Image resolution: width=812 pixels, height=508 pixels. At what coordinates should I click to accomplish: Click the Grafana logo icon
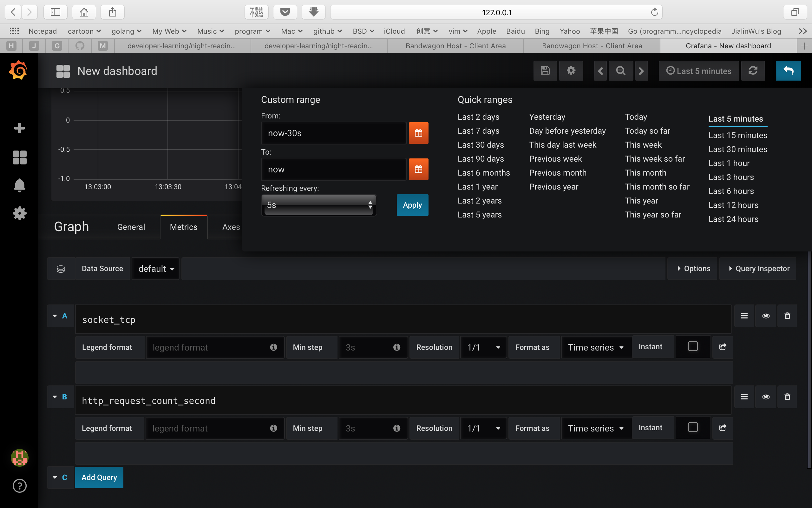pos(18,70)
